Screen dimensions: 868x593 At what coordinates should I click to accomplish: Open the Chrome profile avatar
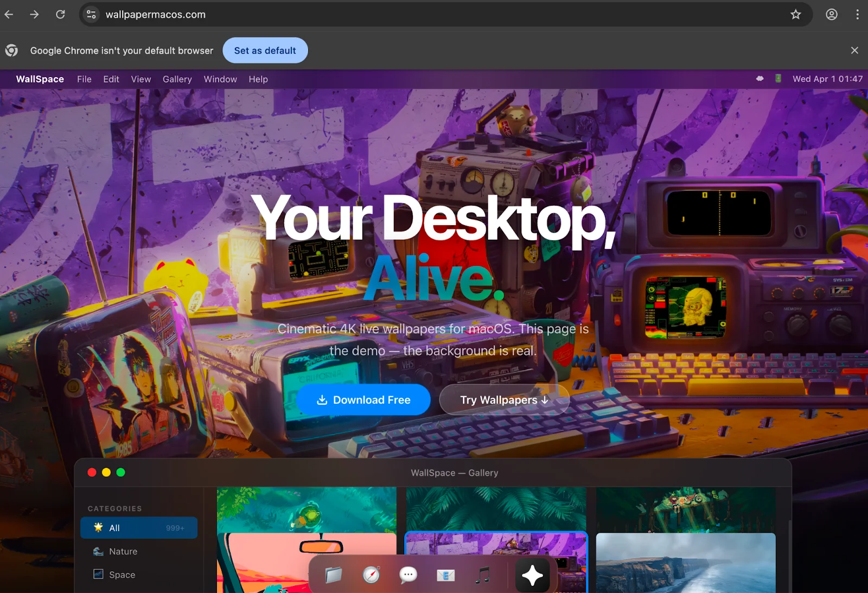click(832, 15)
